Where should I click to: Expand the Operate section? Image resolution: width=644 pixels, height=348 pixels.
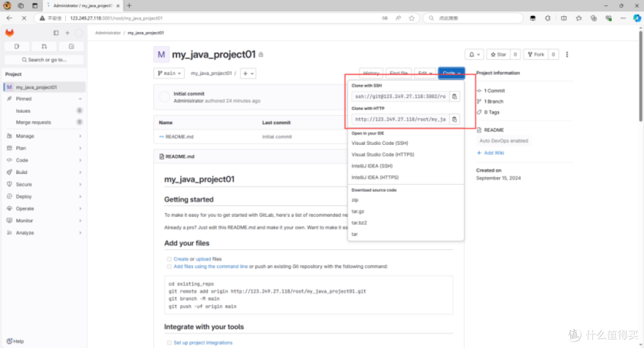tap(44, 209)
